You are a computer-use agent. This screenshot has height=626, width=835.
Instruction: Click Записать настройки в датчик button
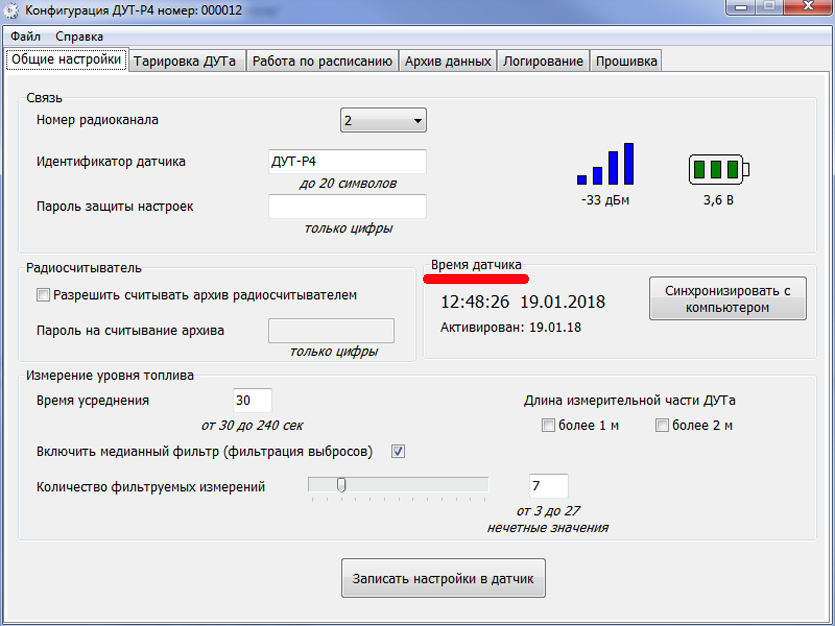pos(443,578)
